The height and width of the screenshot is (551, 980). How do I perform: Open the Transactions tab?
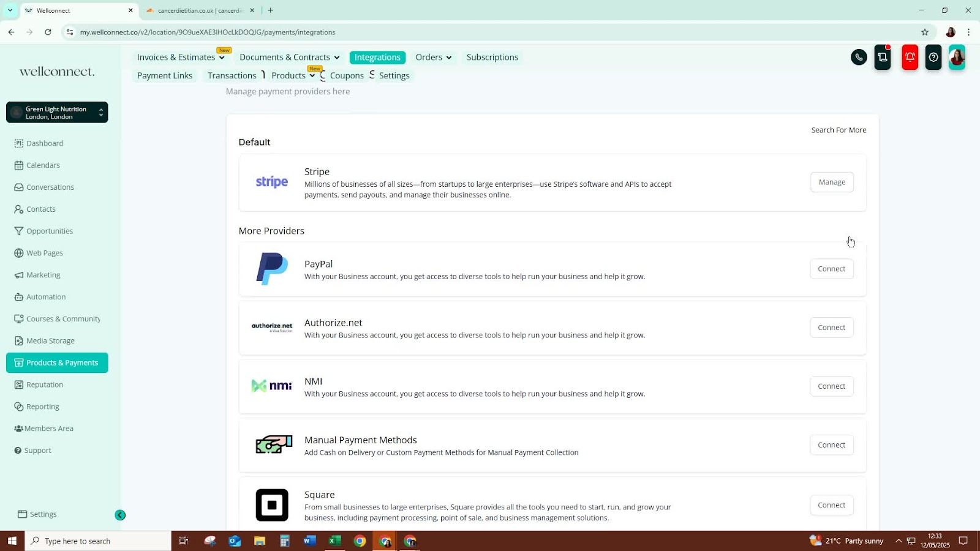[x=232, y=75]
